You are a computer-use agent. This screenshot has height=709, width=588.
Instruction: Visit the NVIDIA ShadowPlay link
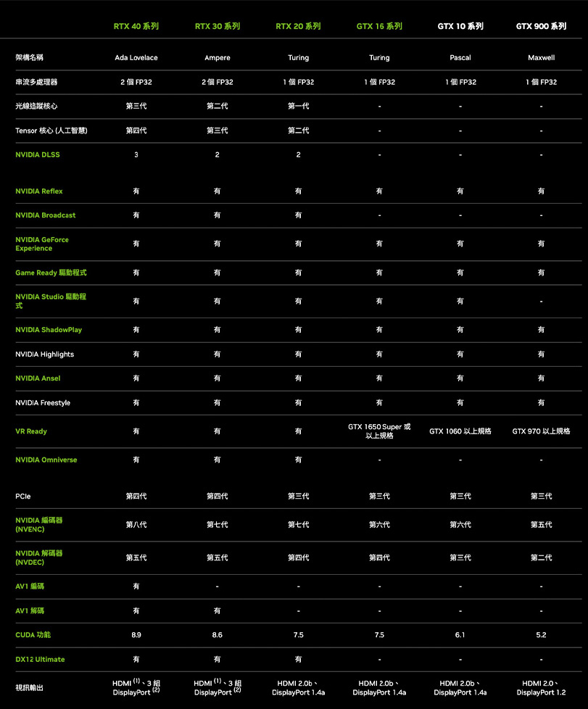click(49, 330)
